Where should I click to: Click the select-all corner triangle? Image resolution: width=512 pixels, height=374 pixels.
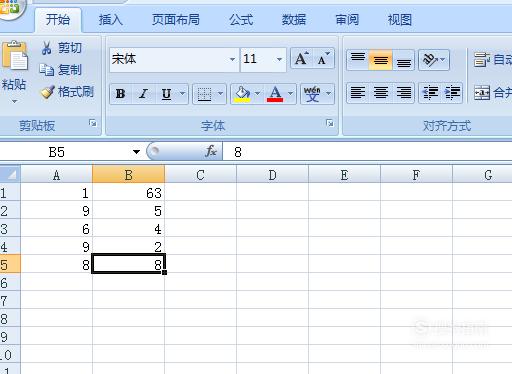pos(10,174)
